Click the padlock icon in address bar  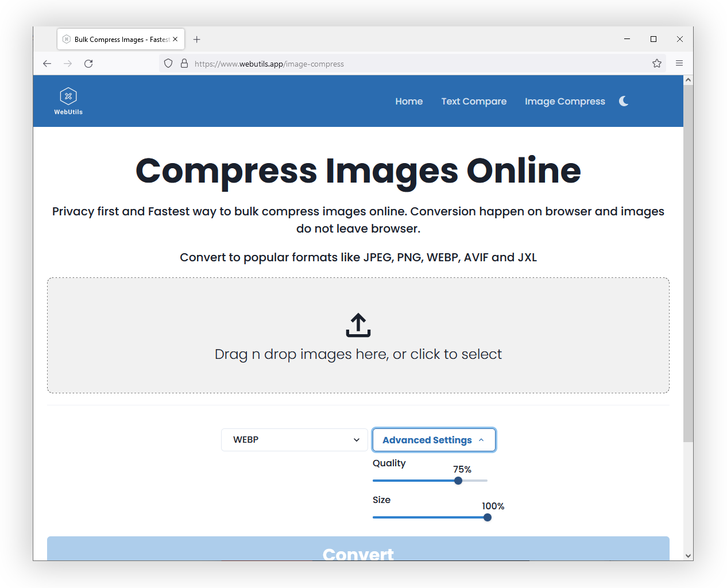(184, 63)
